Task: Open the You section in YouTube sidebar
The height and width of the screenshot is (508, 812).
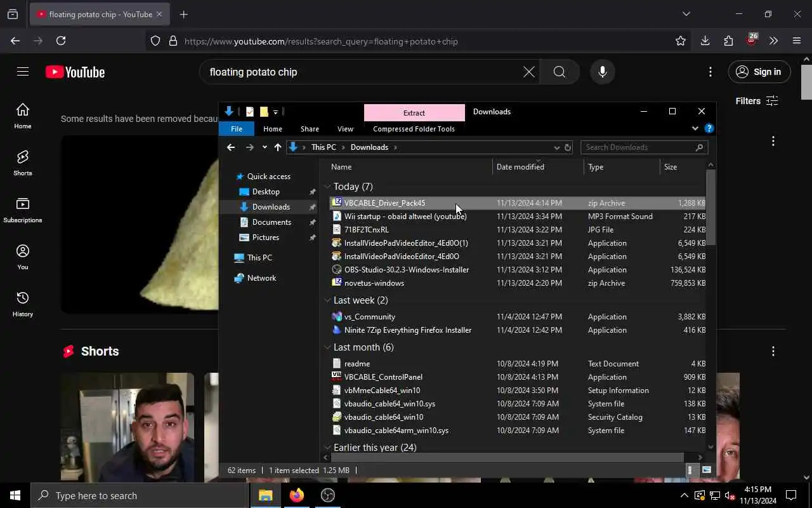Action: (23, 257)
